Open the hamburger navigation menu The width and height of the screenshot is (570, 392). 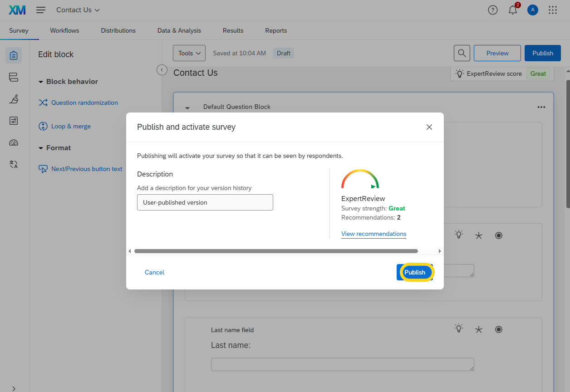(41, 10)
